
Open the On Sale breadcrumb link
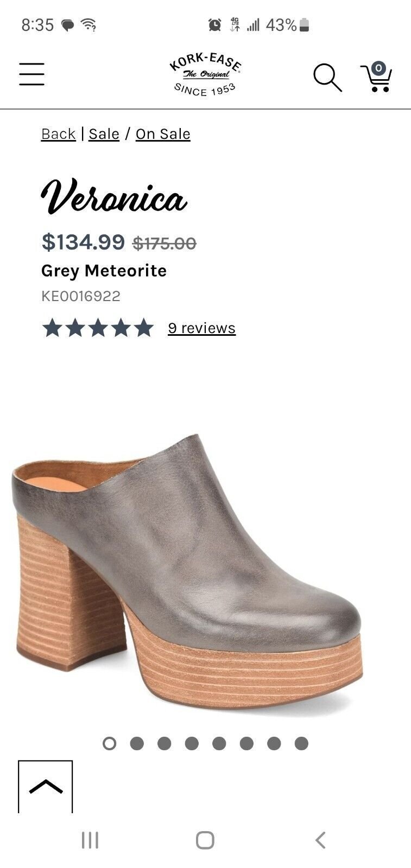click(x=163, y=134)
